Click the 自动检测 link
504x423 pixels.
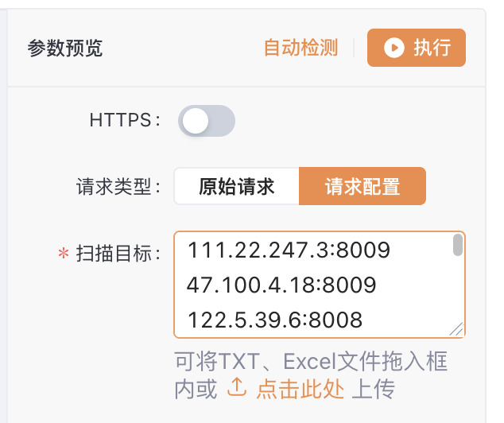[300, 49]
